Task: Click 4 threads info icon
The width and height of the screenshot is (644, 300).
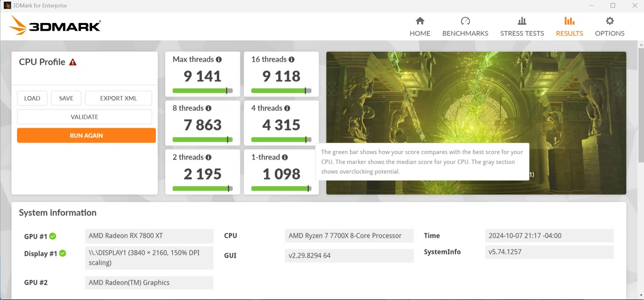Action: click(x=287, y=108)
